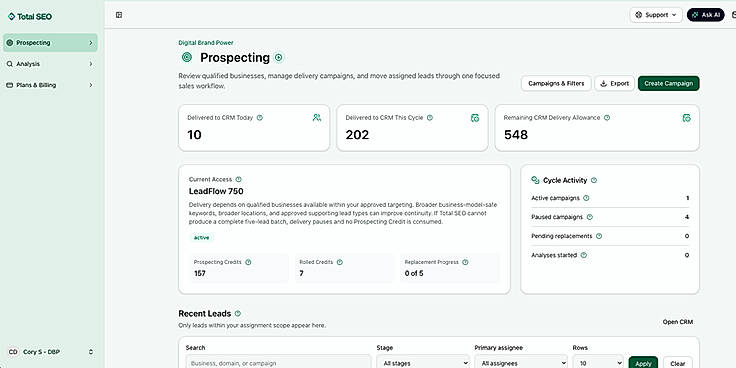Open the Rows count dropdown
The width and height of the screenshot is (736, 368).
coord(598,362)
